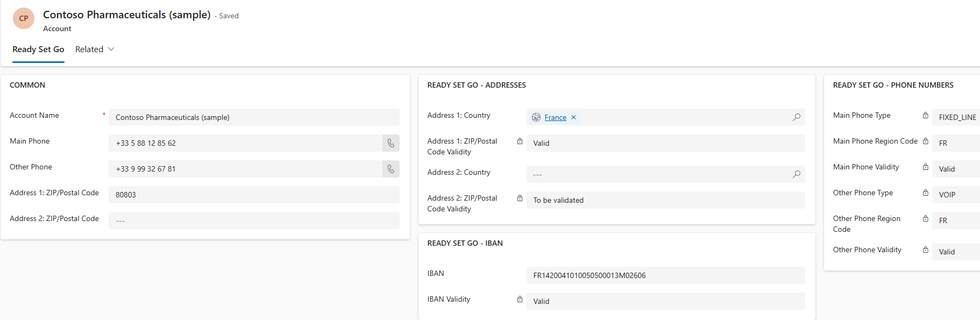Search Address 1: Country lookup icon
The width and height of the screenshot is (980, 320).
coord(797,117)
